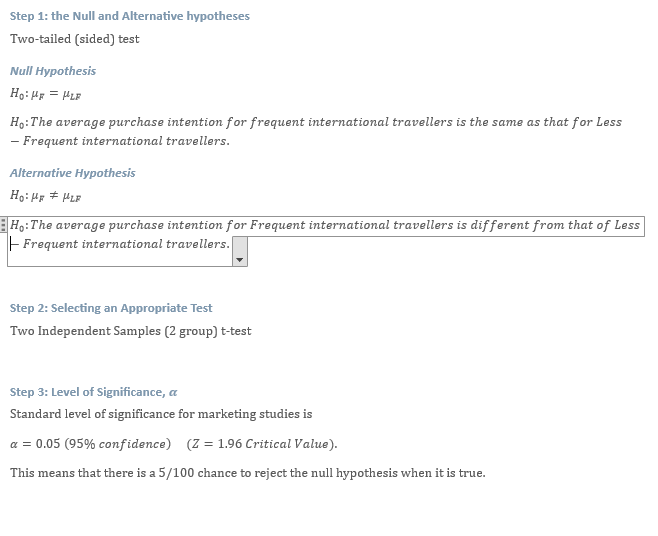The height and width of the screenshot is (536, 658).
Task: Click the Step 2 Selecting an Appropriate Test heading
Action: point(111,308)
